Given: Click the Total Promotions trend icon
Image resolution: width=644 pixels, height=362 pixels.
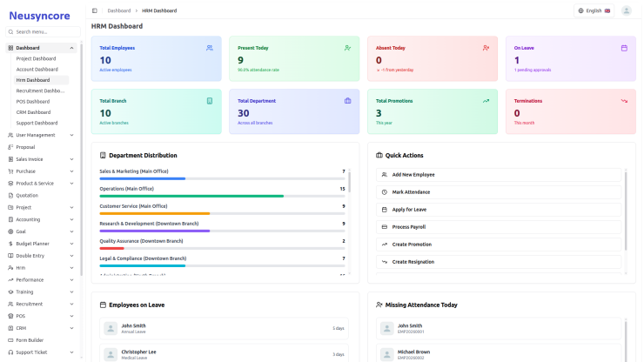Looking at the screenshot, I should tap(486, 101).
